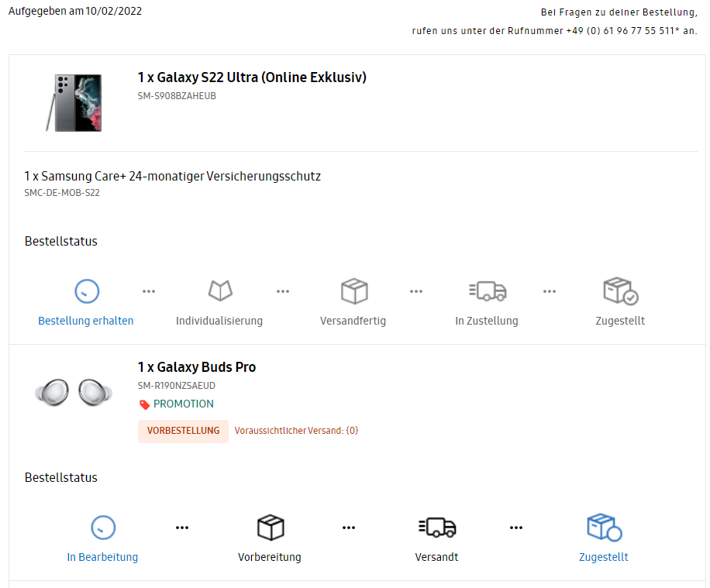Click the In Zustellung truck icon
The image size is (710, 588).
pyautogui.click(x=488, y=291)
